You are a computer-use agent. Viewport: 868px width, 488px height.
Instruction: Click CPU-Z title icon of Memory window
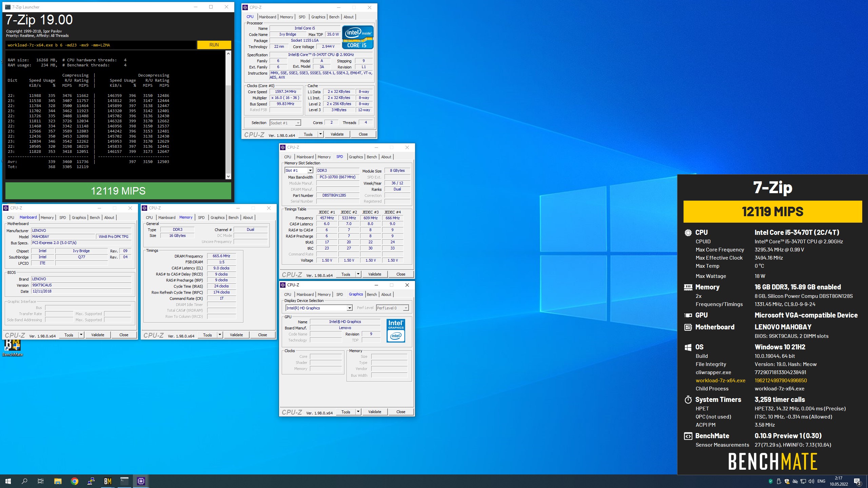(144, 208)
